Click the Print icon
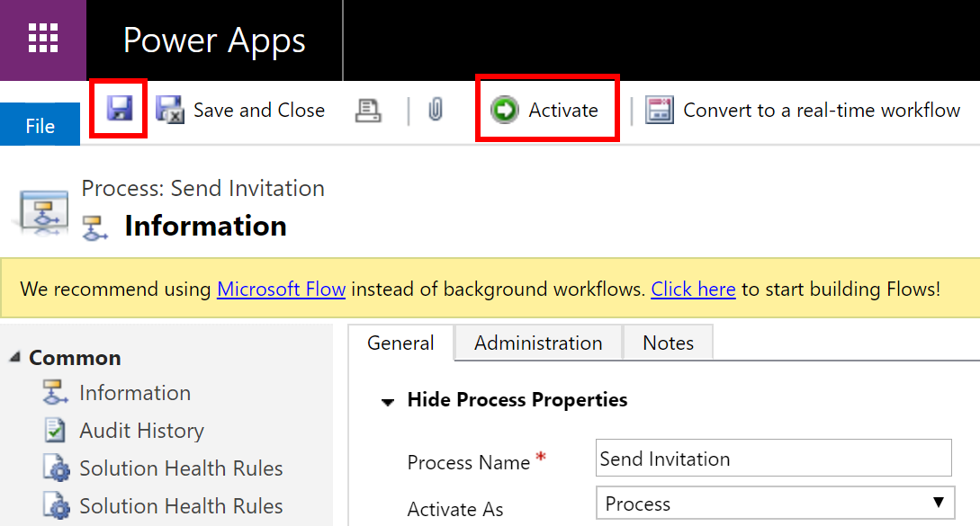The image size is (980, 526). tap(369, 109)
